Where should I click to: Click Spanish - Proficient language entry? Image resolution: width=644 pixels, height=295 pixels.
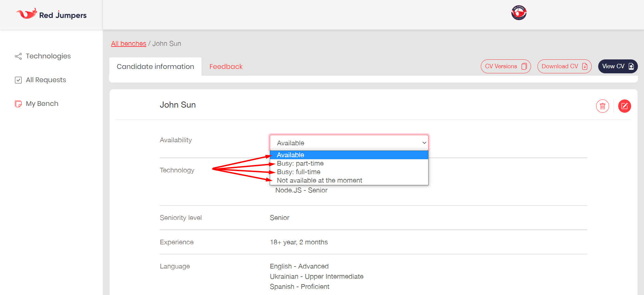pos(300,287)
